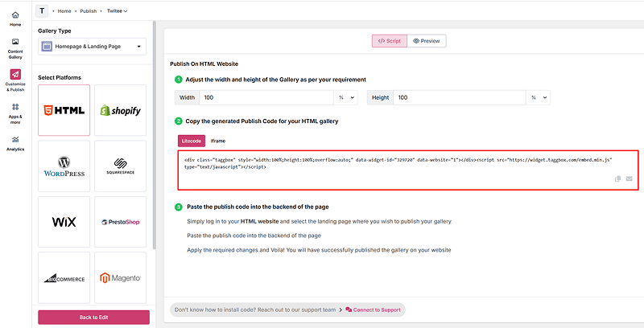Email the code with envelope icon
644x328 pixels.
pos(629,178)
